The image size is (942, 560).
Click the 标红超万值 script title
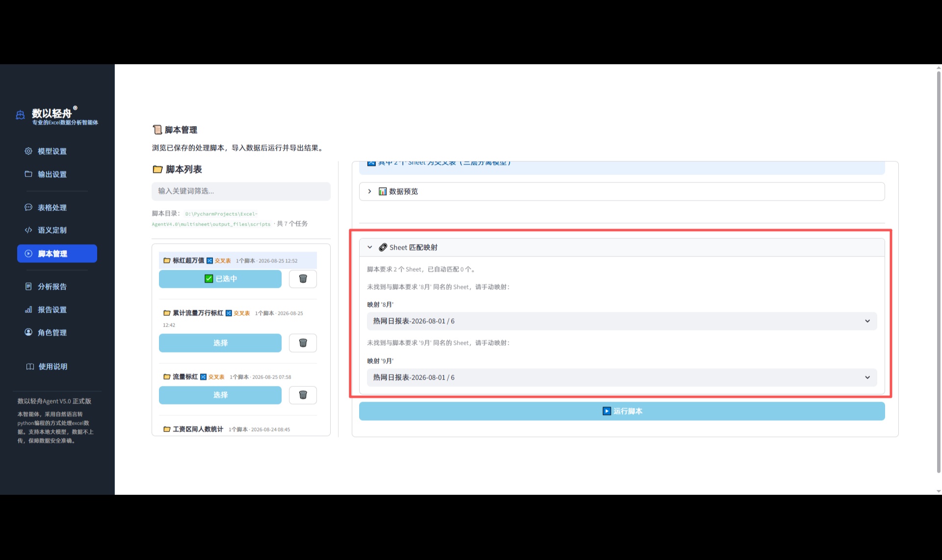point(188,260)
